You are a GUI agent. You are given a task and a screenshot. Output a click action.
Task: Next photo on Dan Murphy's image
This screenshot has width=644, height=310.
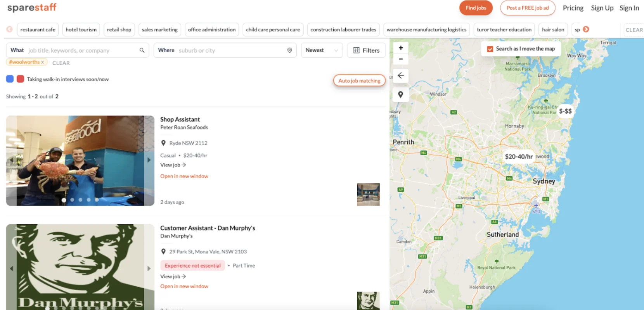tap(149, 268)
